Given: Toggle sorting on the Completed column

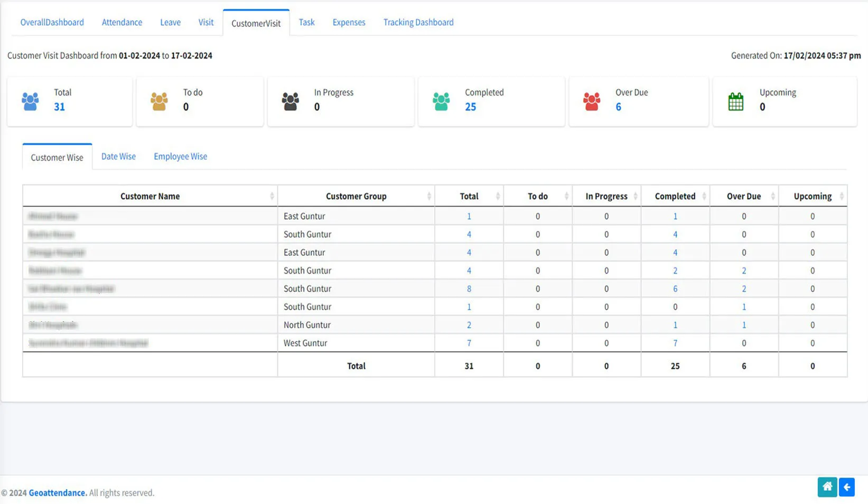Looking at the screenshot, I should pos(705,195).
